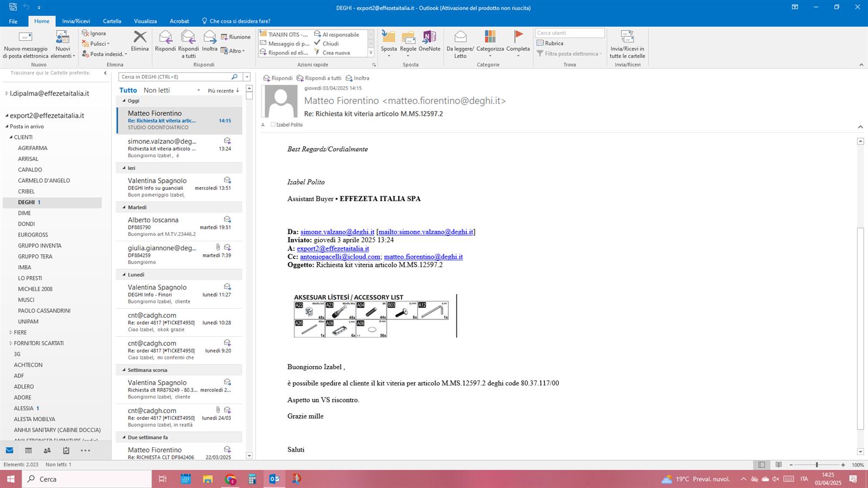Click the simone.valzano@deghi.it sender link
The height and width of the screenshot is (488, 868).
(337, 232)
